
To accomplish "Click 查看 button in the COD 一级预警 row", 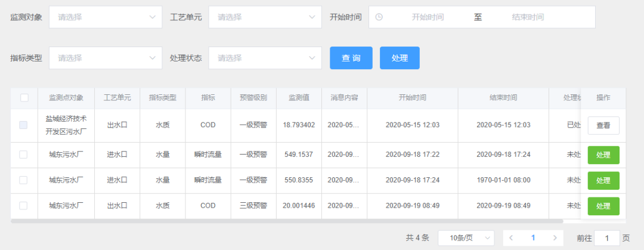I will 603,125.
